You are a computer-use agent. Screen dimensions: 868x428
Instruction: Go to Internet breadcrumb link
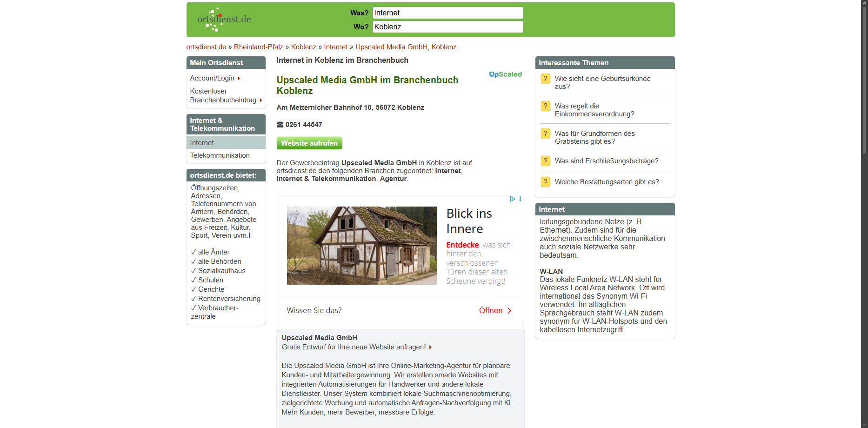(x=336, y=47)
